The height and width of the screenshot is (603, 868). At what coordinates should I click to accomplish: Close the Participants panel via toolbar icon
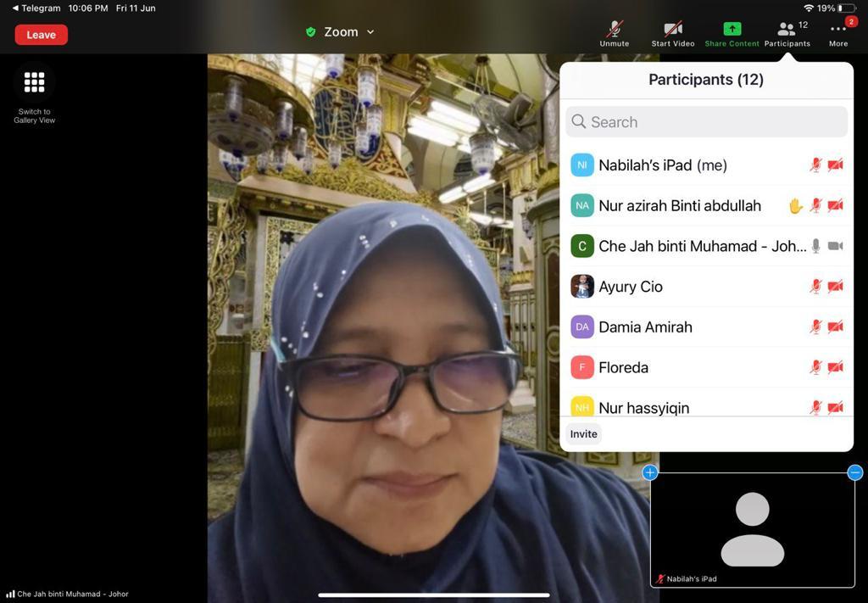click(787, 31)
